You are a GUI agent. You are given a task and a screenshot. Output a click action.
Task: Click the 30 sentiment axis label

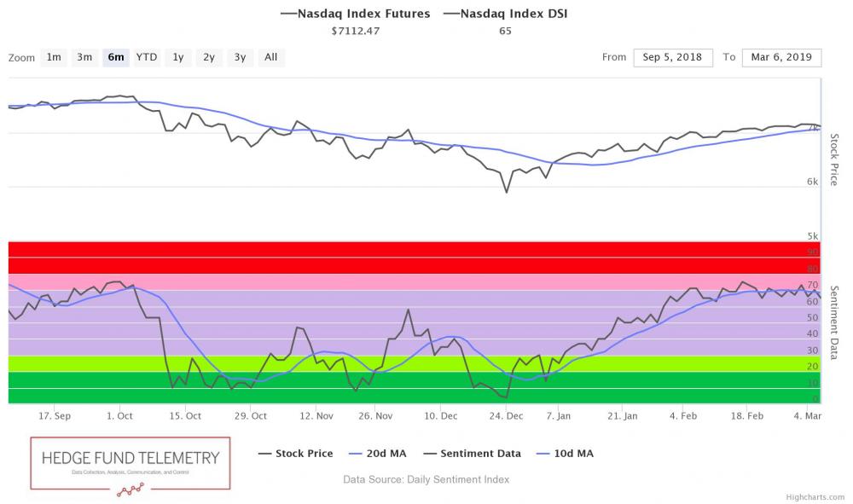(x=812, y=350)
